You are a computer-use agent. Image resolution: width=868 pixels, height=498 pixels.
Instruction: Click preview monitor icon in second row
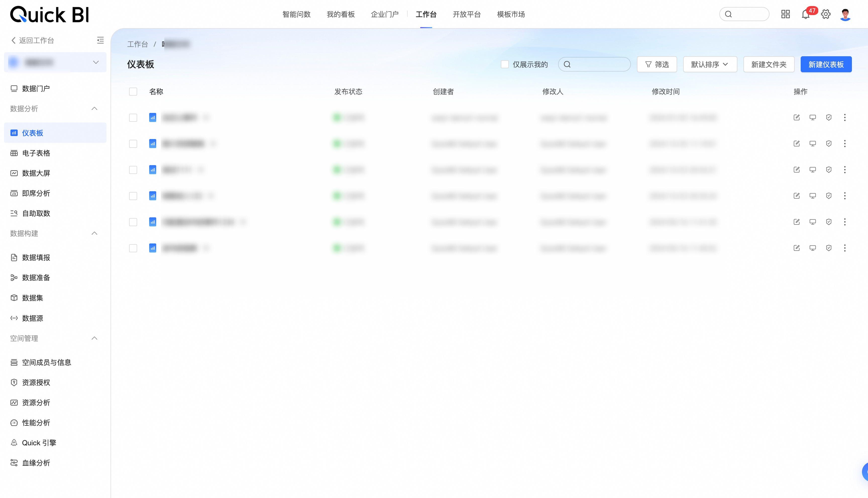[x=812, y=144]
